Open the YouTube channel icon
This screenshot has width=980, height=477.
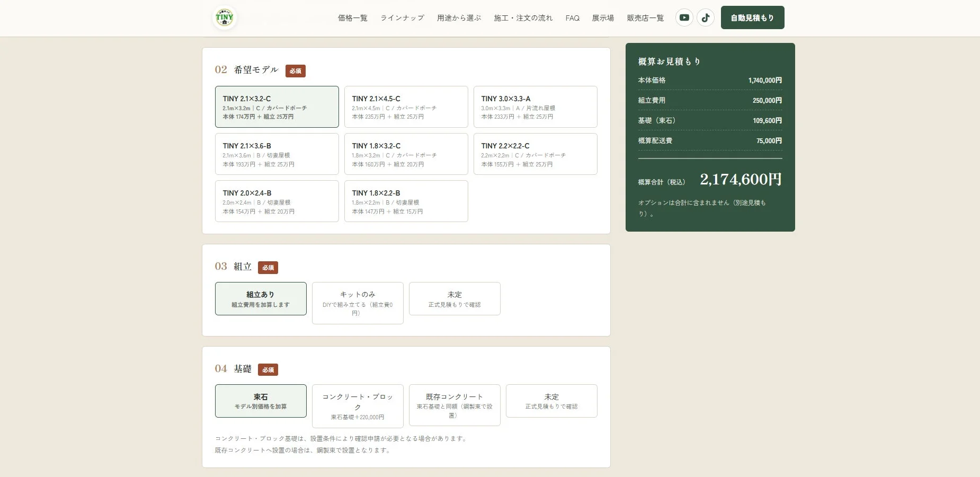coord(684,17)
